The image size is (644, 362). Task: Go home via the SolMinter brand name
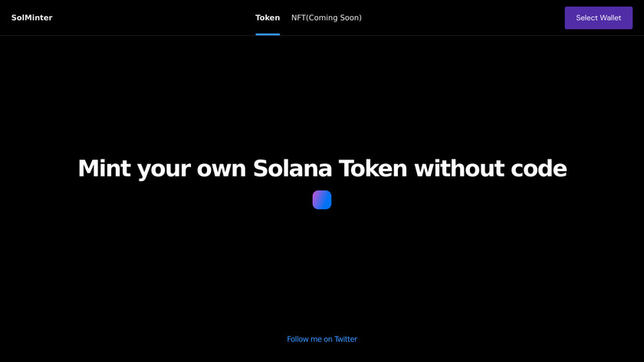(x=32, y=18)
